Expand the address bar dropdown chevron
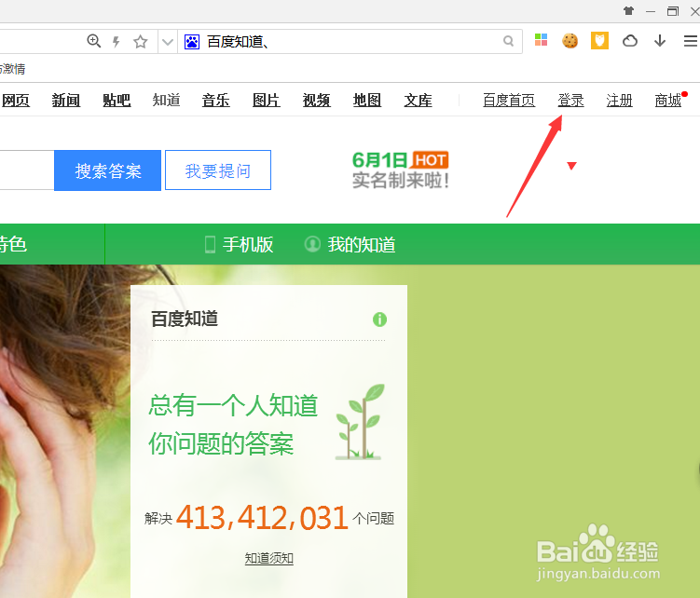Image resolution: width=700 pixels, height=598 pixels. 168,42
